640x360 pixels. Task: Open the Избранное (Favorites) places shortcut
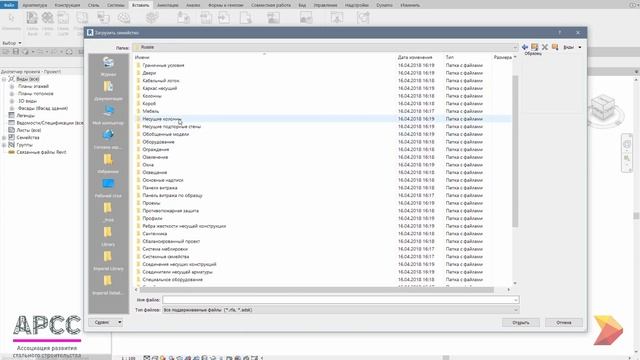pyautogui.click(x=108, y=163)
